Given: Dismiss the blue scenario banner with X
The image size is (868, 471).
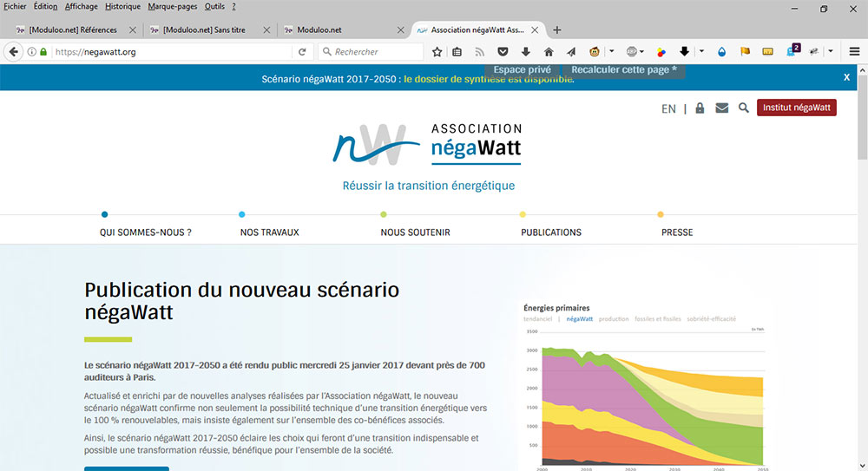Looking at the screenshot, I should tap(846, 77).
